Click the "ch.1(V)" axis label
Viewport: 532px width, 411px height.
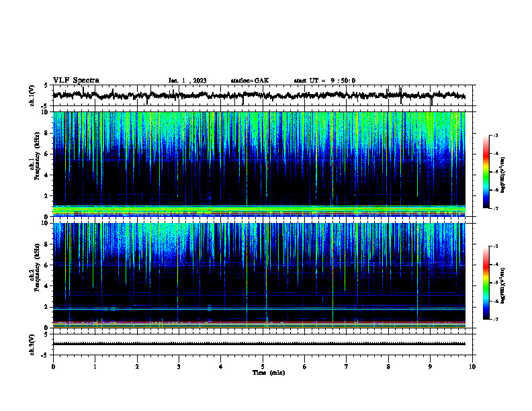32,95
